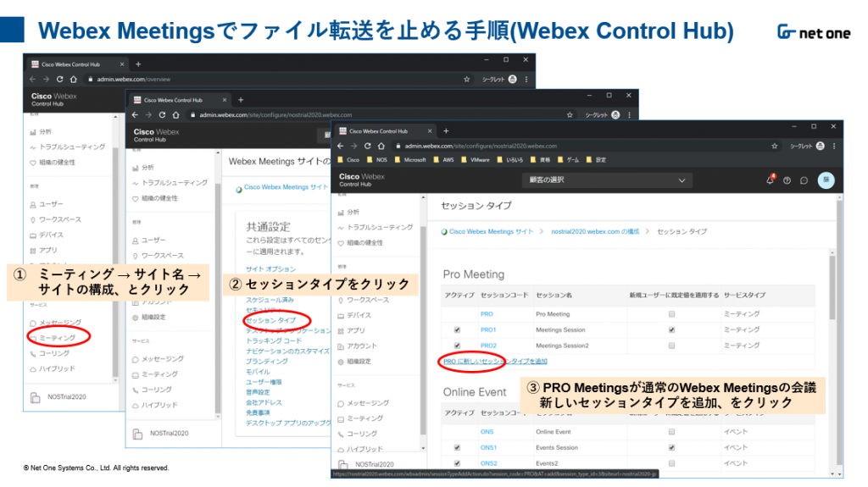Click サイト オプション link in middle window

(x=270, y=269)
